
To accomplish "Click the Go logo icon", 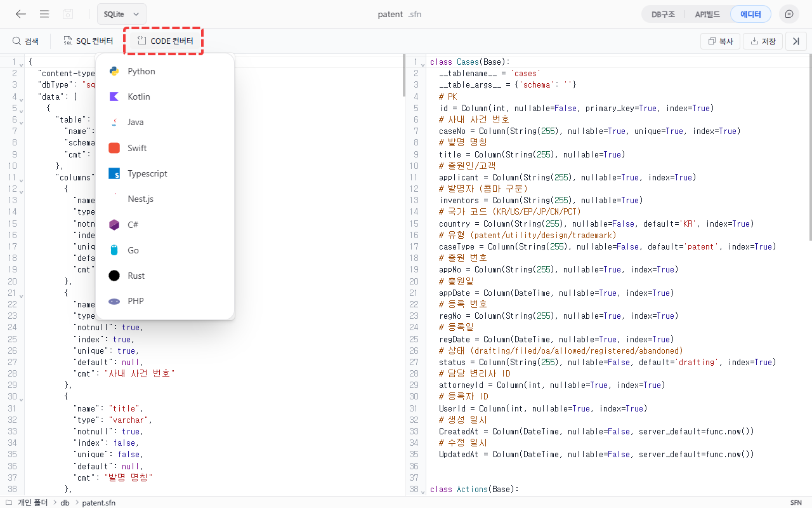I will 114,250.
